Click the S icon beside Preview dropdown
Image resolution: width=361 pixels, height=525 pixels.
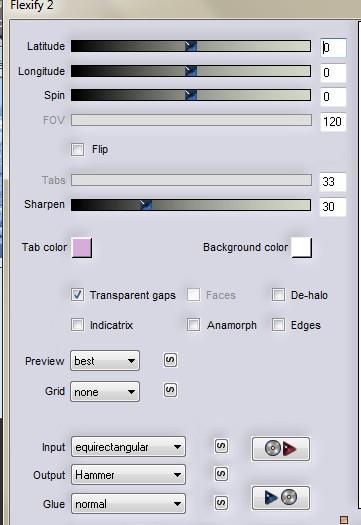[170, 361]
